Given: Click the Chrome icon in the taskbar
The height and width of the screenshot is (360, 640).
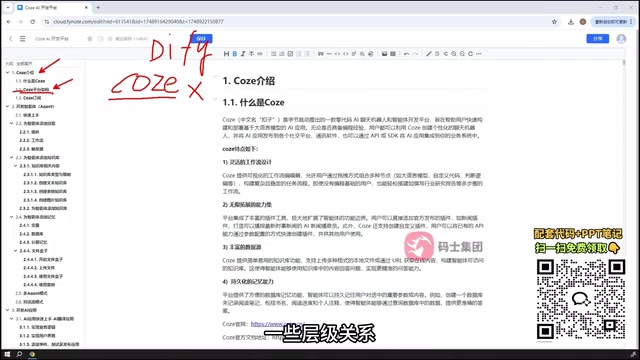Looking at the screenshot, I should point(32,354).
